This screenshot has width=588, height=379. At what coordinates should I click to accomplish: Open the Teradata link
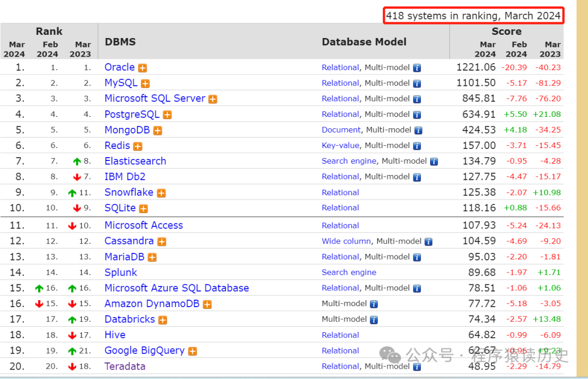(125, 366)
